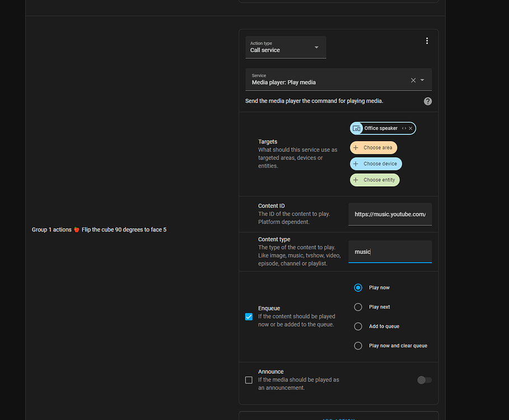Click the Choose area button
The width and height of the screenshot is (509, 420).
click(373, 147)
